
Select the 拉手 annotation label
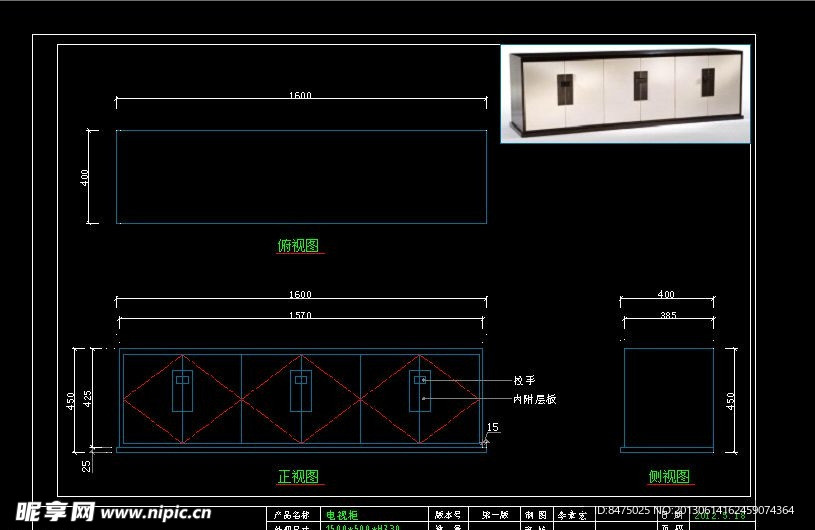(524, 380)
